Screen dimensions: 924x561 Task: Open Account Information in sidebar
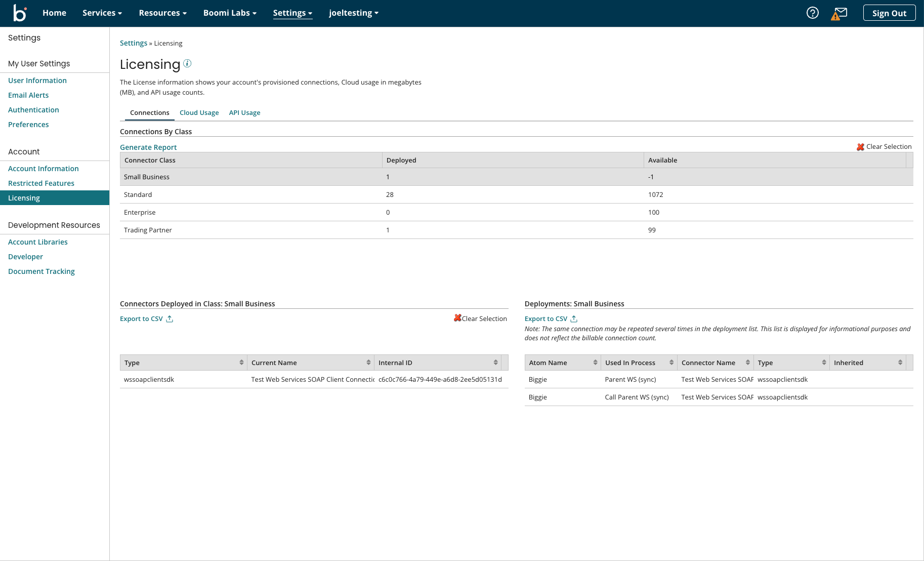pyautogui.click(x=44, y=169)
